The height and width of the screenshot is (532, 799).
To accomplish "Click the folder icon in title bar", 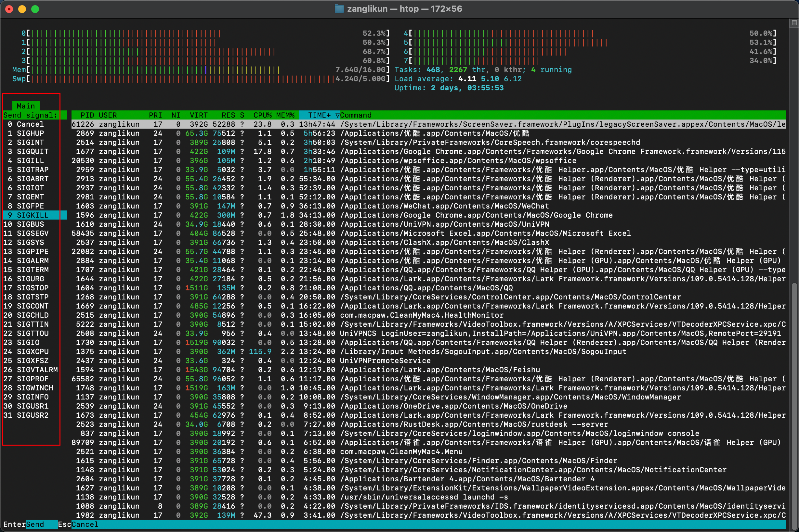I will [339, 9].
